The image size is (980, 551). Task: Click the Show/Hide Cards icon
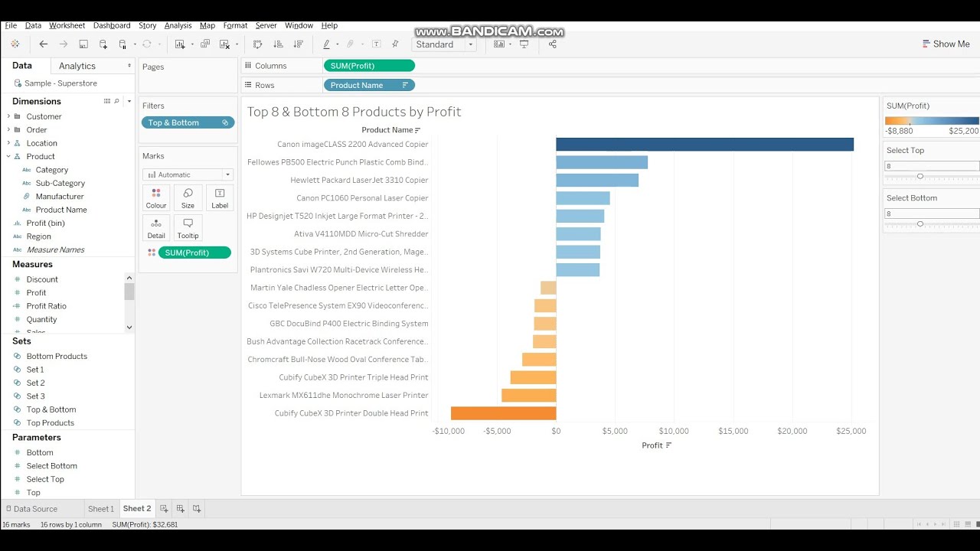[x=499, y=44]
